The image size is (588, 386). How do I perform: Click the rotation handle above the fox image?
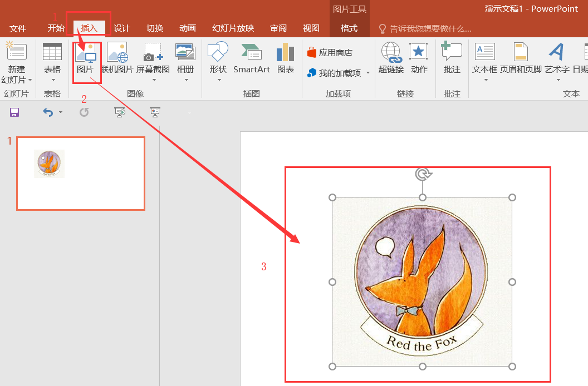coord(423,174)
